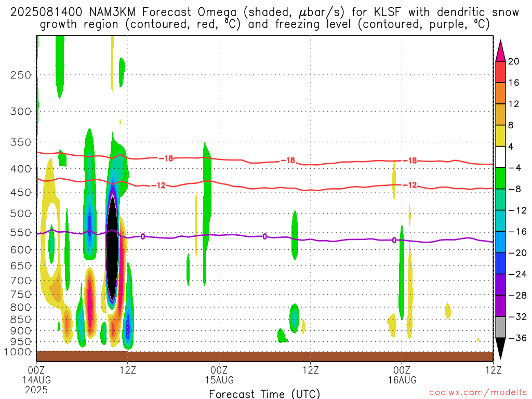Select the orange 12 to 16 colorbar segment
Screen dimensions: 532x399
(500, 93)
